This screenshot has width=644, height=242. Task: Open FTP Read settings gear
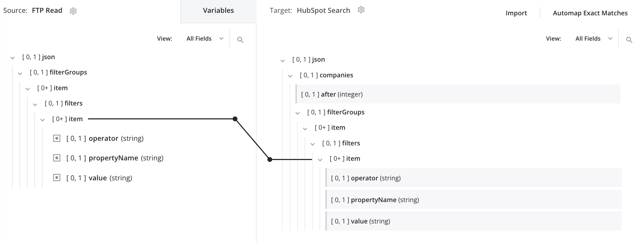[x=73, y=11]
